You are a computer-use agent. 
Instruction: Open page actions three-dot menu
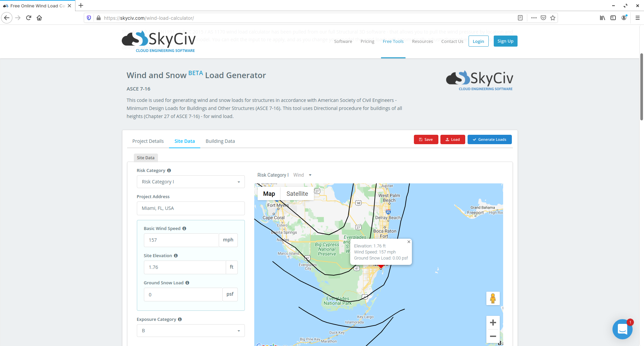coord(534,18)
